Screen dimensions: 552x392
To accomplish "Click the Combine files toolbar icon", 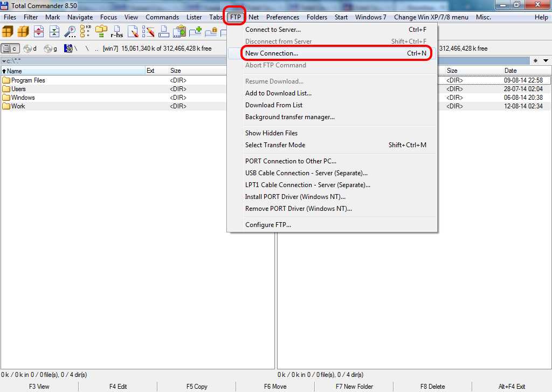I will [x=54, y=32].
